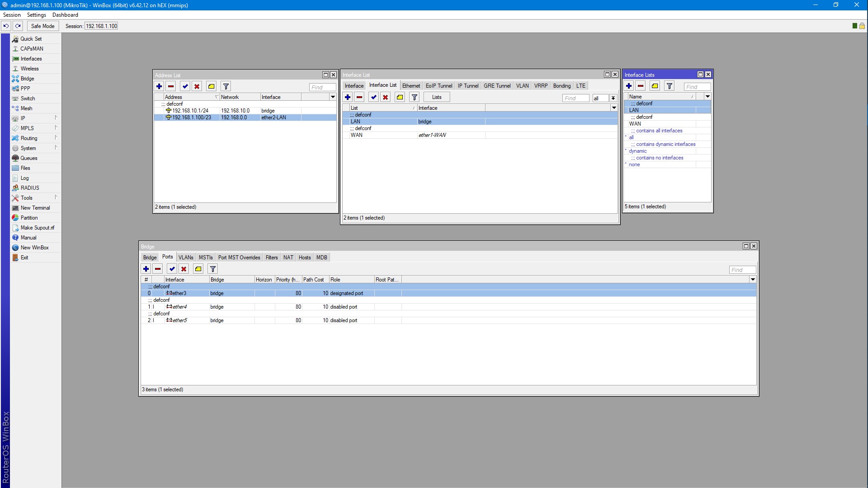Add new list in Interface Lists window
The width and height of the screenshot is (868, 488).
tap(629, 86)
